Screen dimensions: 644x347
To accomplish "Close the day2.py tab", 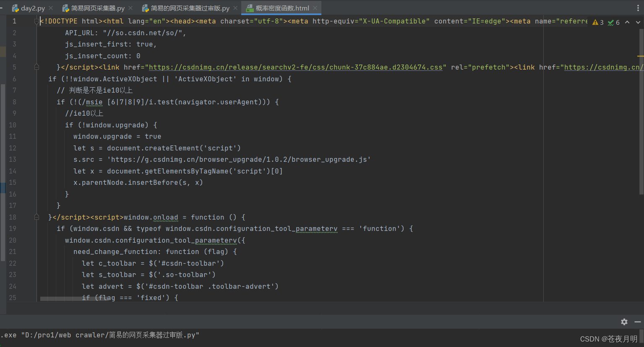I will tap(51, 8).
